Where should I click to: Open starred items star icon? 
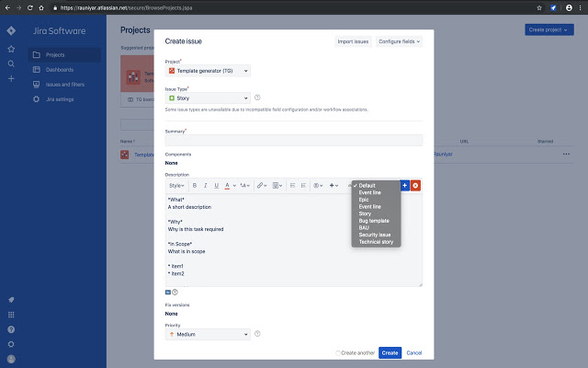(11, 49)
